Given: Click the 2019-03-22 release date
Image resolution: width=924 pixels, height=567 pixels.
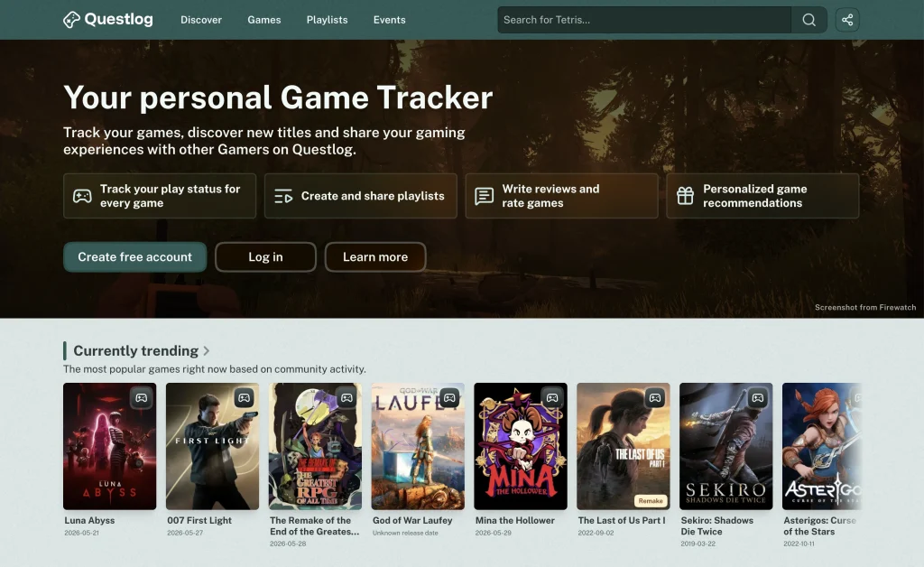Looking at the screenshot, I should click(x=698, y=544).
